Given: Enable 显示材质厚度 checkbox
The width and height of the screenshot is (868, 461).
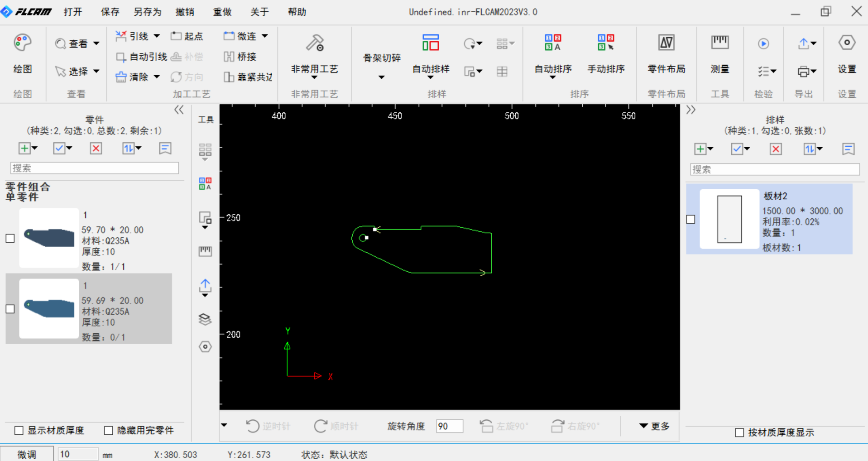Looking at the screenshot, I should (19, 430).
